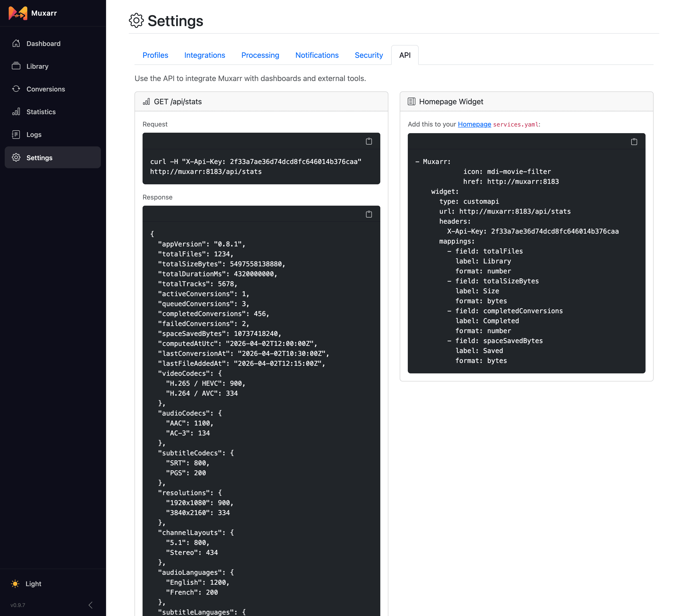Click the v0.9.7 version text
682x616 pixels.
tap(18, 605)
